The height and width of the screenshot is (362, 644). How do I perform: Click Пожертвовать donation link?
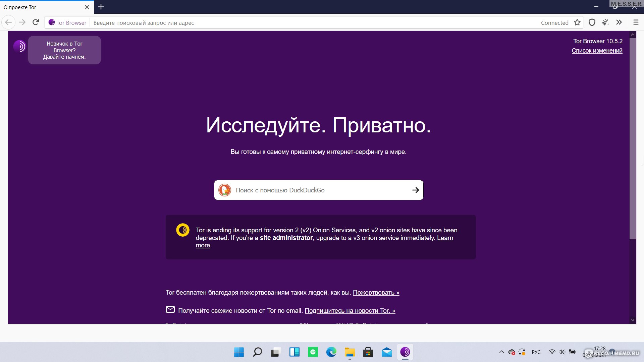pos(376,292)
